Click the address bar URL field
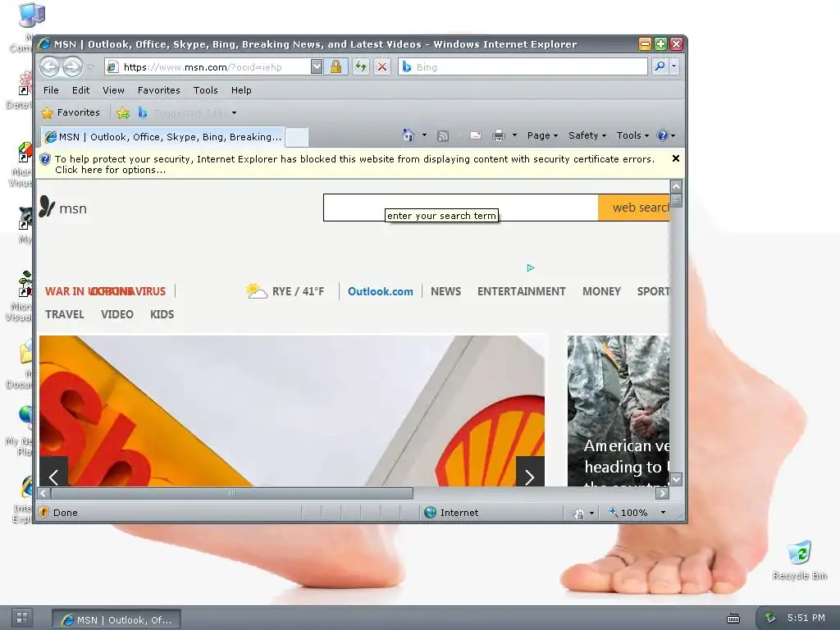 [209, 67]
